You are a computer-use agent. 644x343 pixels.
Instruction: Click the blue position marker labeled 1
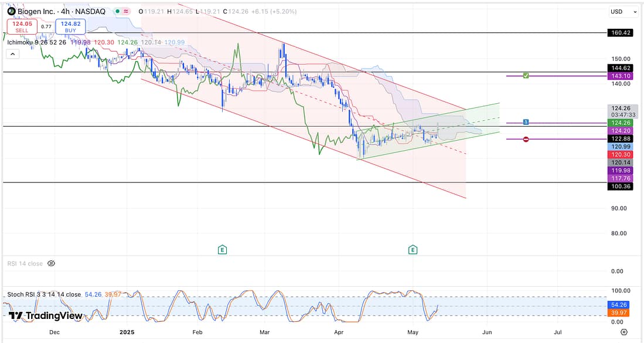coord(526,122)
